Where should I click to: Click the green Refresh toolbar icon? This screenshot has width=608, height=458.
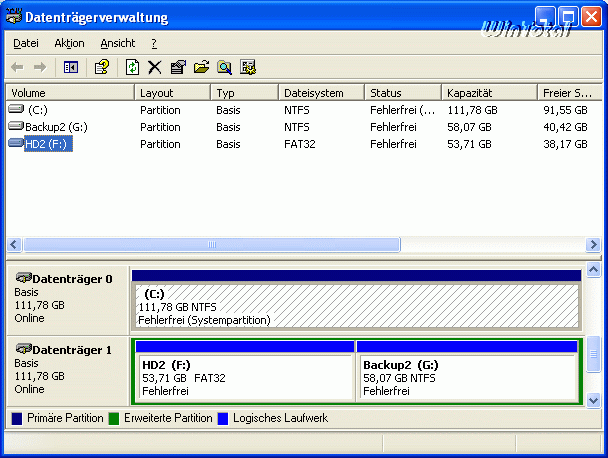132,67
